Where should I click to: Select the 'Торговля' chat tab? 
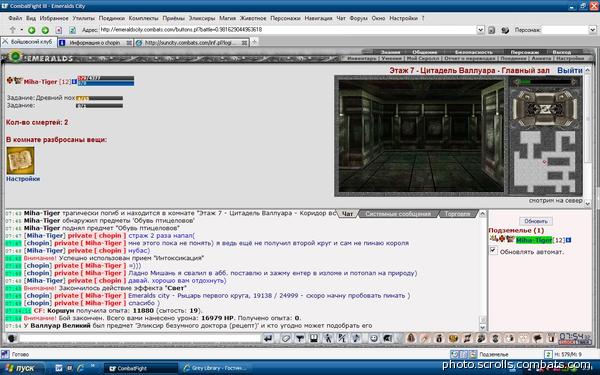click(x=458, y=214)
